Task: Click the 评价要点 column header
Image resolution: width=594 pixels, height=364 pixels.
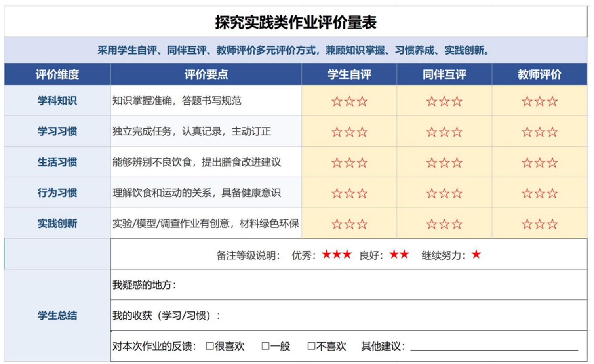Action: pos(206,74)
